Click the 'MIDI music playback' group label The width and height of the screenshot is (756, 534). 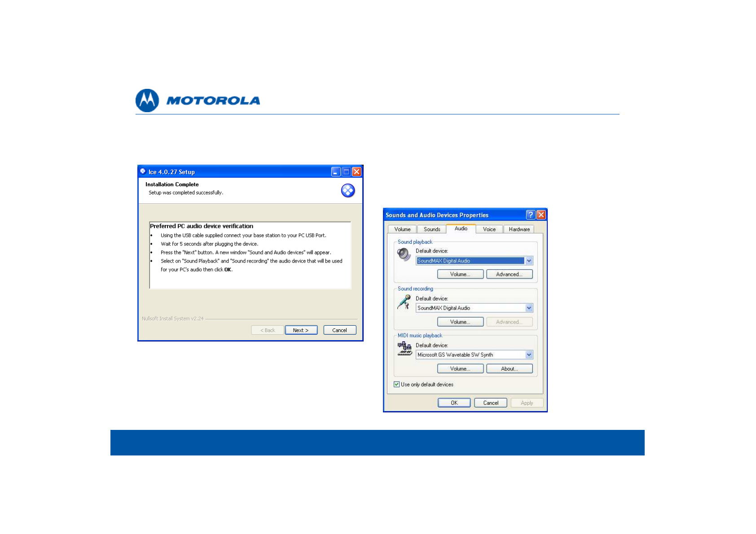pos(420,336)
